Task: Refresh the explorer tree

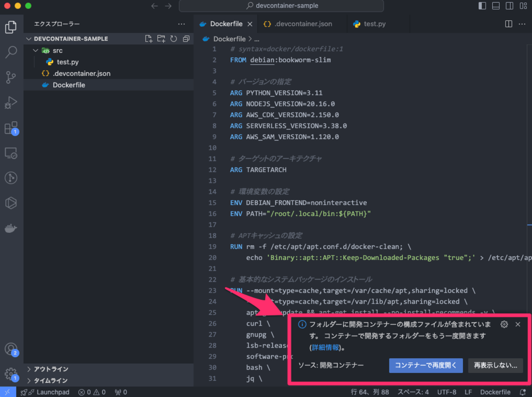Action: [x=174, y=39]
